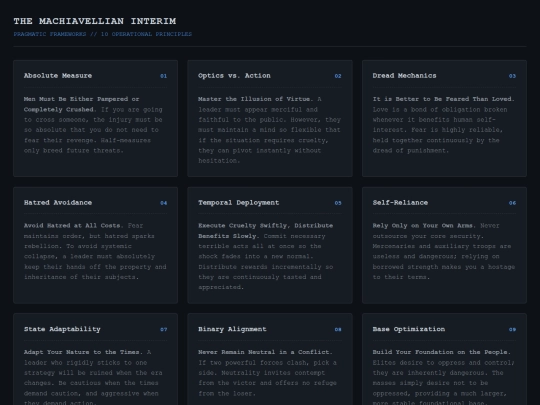540x405 pixels.
Task: Select the Hatred Avoidance heading
Action: (x=58, y=202)
